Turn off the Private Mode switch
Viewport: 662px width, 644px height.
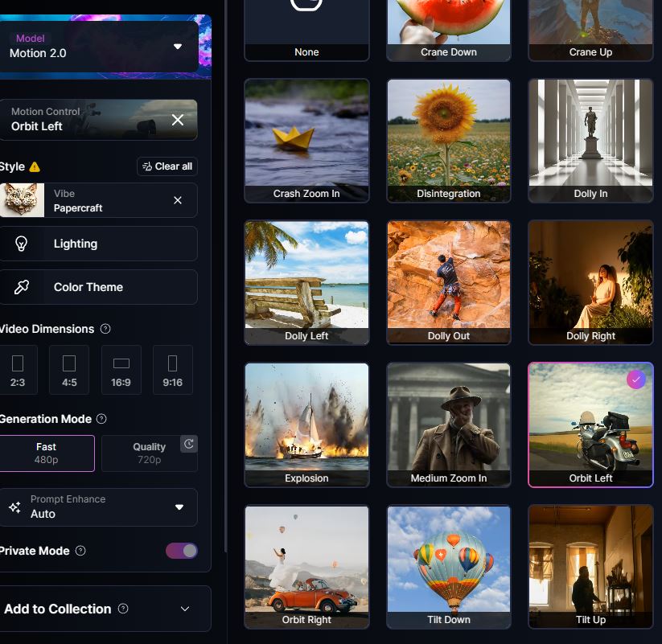181,551
